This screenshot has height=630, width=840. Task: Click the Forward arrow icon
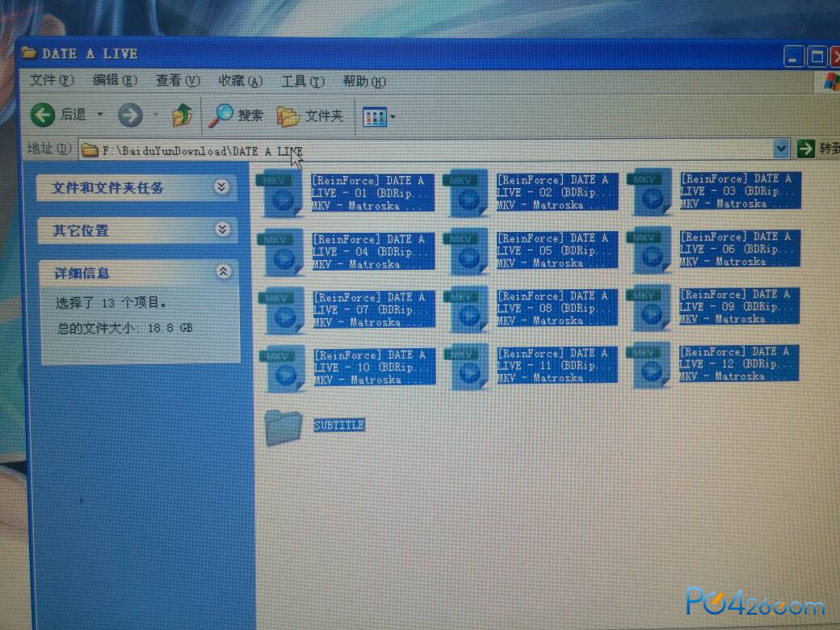(130, 115)
